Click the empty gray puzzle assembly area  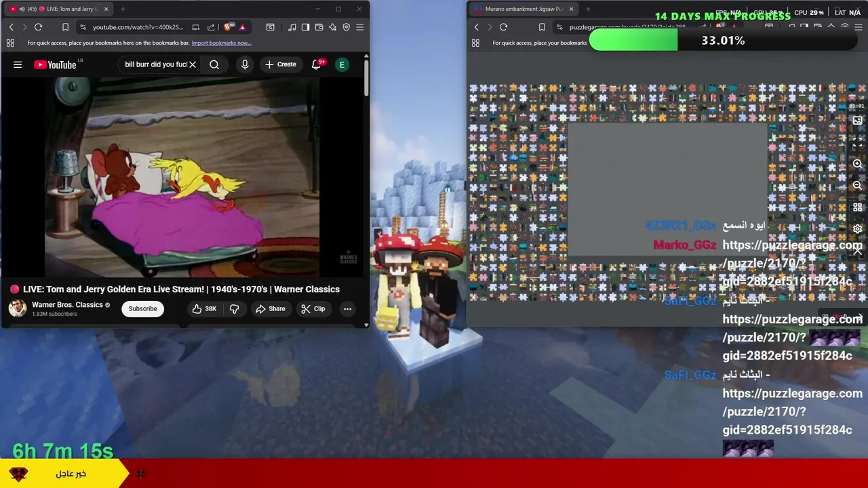667,190
